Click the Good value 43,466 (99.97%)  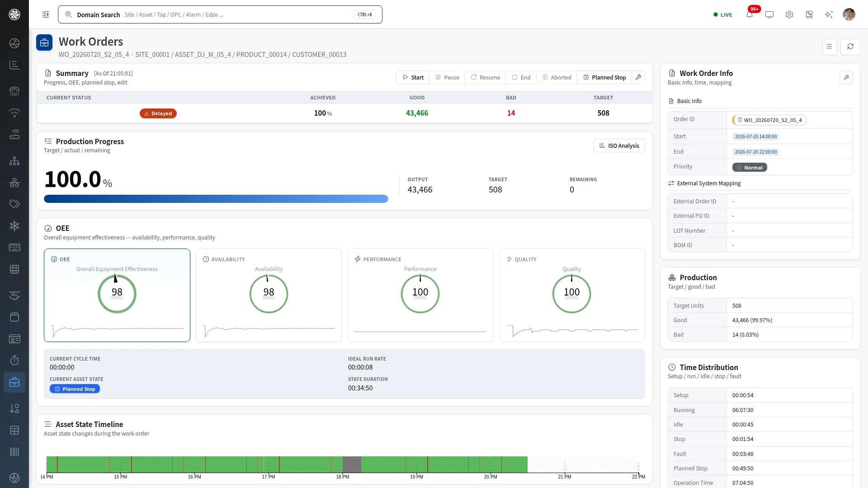click(x=752, y=320)
